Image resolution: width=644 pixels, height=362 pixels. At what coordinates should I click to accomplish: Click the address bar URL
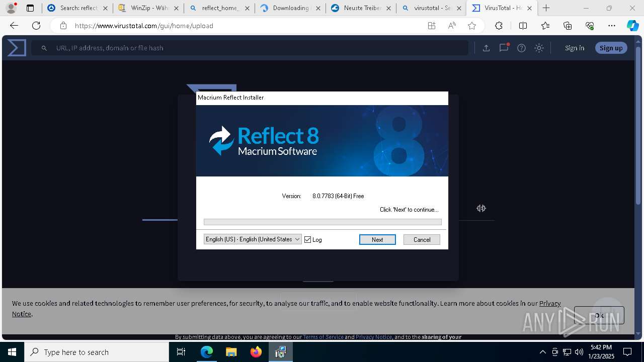tap(144, 26)
